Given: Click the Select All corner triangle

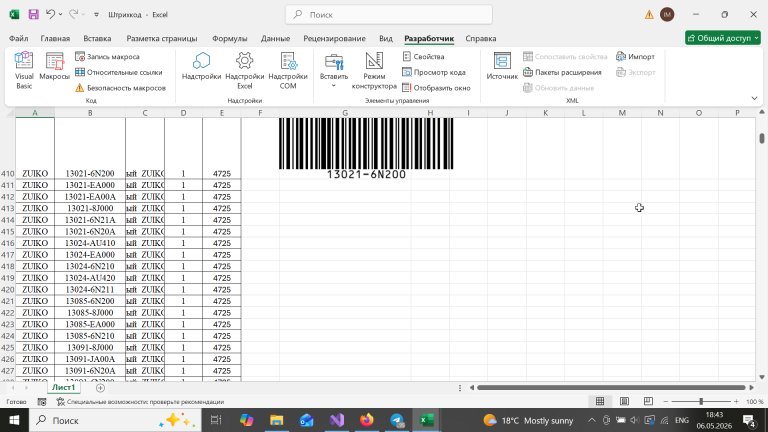Looking at the screenshot, I should (x=10, y=113).
